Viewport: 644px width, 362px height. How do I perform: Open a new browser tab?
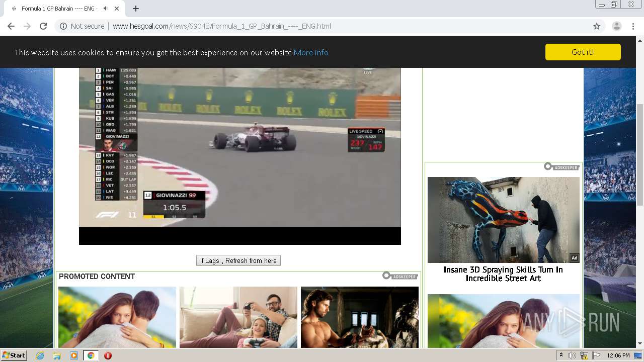click(136, 9)
